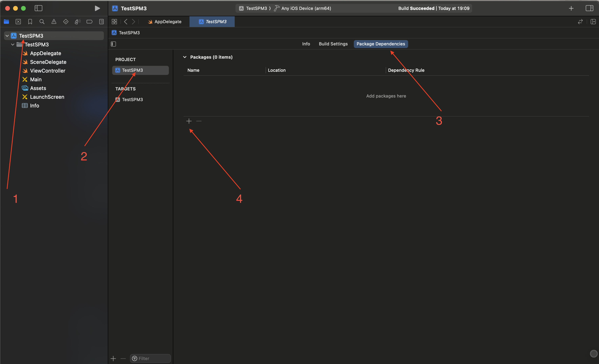599x364 pixels.
Task: Open related items grid menu
Action: pyautogui.click(x=114, y=22)
